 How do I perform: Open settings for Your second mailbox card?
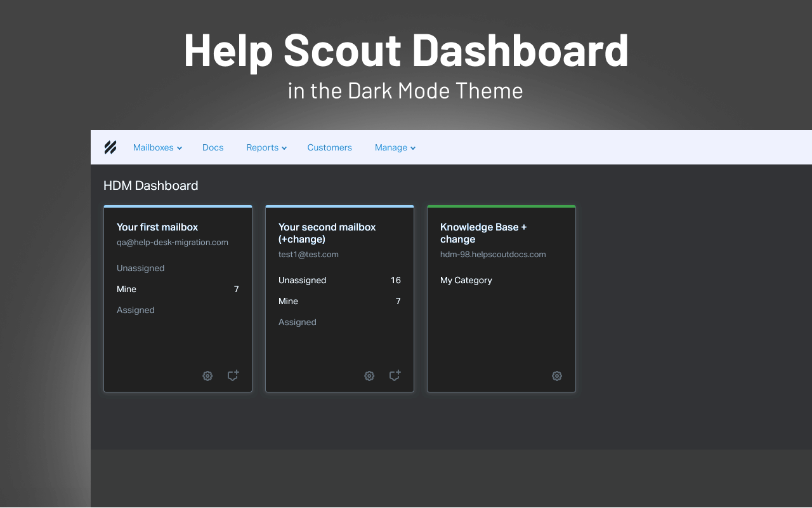[x=369, y=376]
